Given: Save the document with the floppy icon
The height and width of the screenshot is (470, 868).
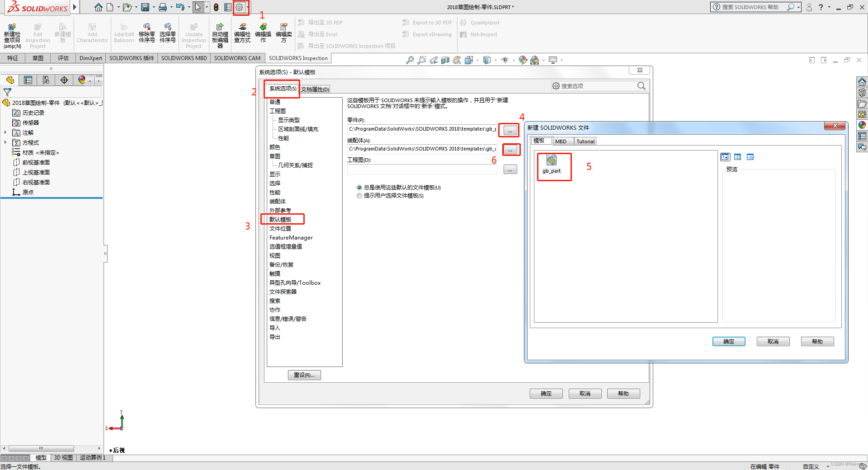Looking at the screenshot, I should tap(145, 7).
